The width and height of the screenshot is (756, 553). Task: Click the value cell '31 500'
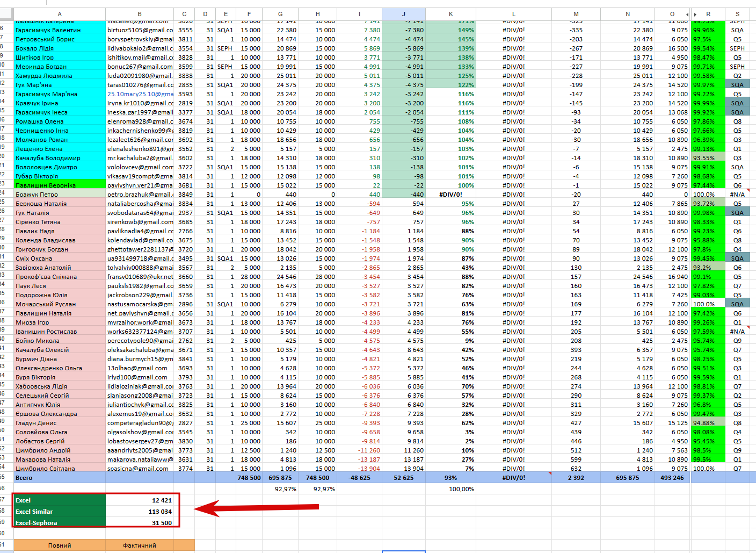click(x=140, y=523)
